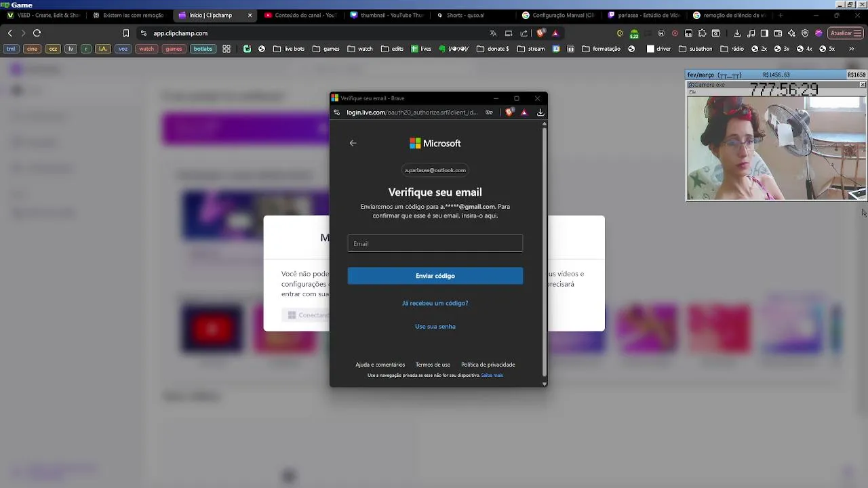Click the password key icon in popup
This screenshot has width=868, height=488.
point(489,113)
